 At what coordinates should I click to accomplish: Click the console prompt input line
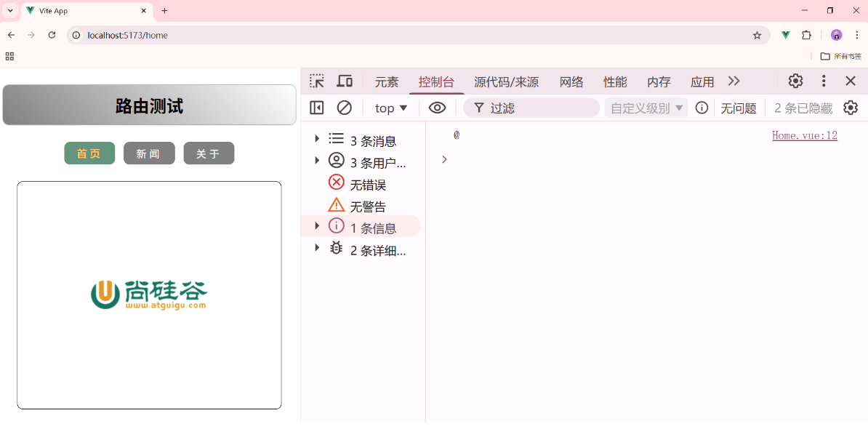click(648, 159)
